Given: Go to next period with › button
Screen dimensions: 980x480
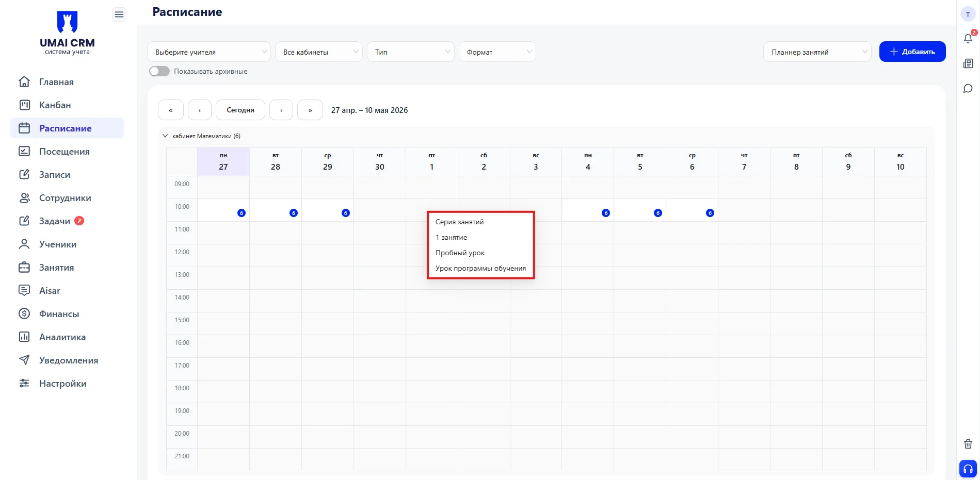Looking at the screenshot, I should click(281, 110).
